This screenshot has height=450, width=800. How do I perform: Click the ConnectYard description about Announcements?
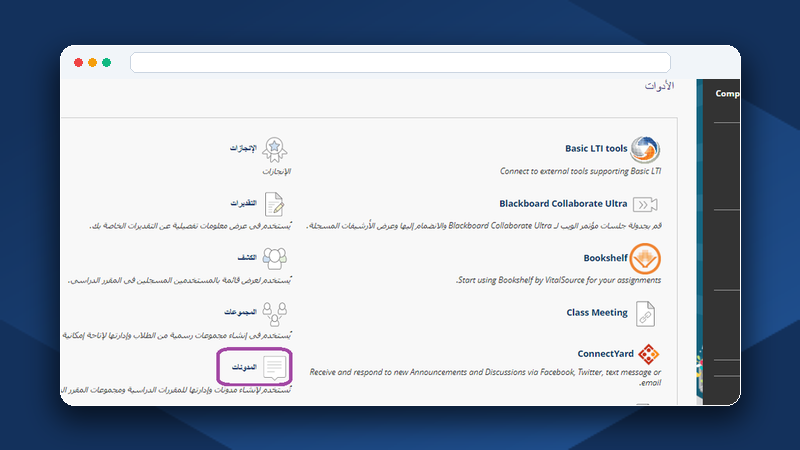(485, 377)
